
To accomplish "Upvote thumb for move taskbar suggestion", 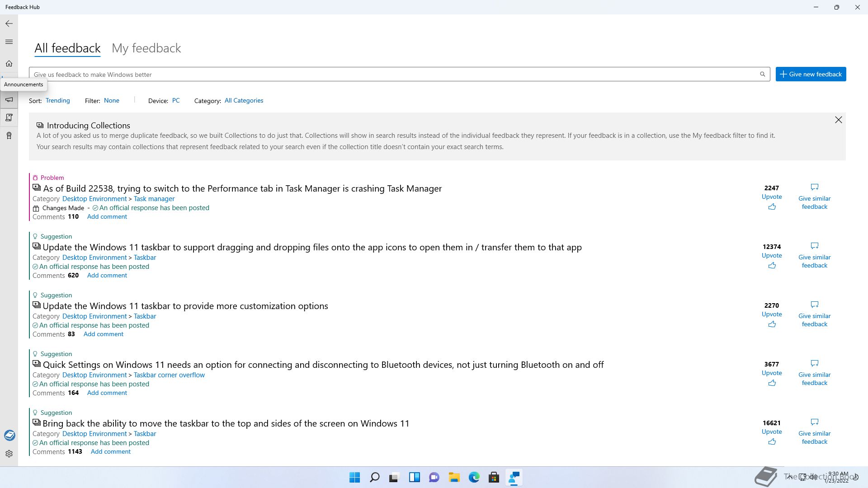I will pos(772,442).
